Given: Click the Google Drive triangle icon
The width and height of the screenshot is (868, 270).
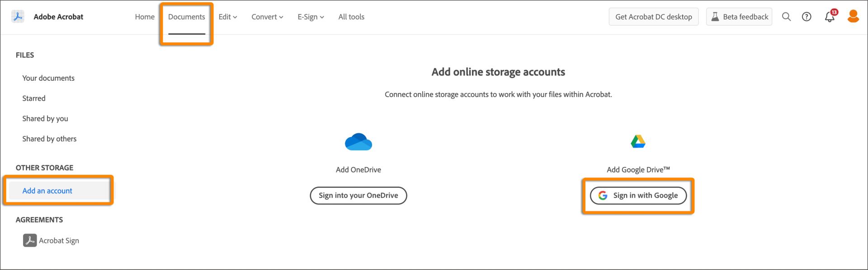Looking at the screenshot, I should tap(638, 142).
